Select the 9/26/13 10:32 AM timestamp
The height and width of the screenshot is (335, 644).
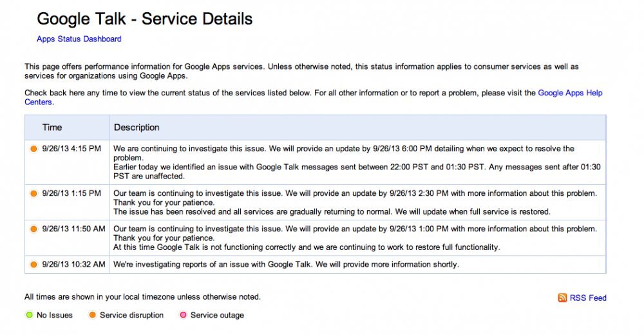73,264
